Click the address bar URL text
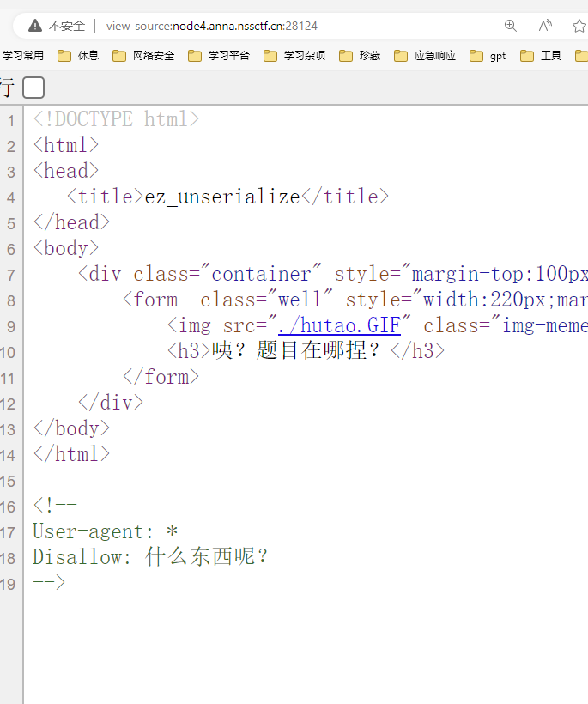 pos(212,26)
